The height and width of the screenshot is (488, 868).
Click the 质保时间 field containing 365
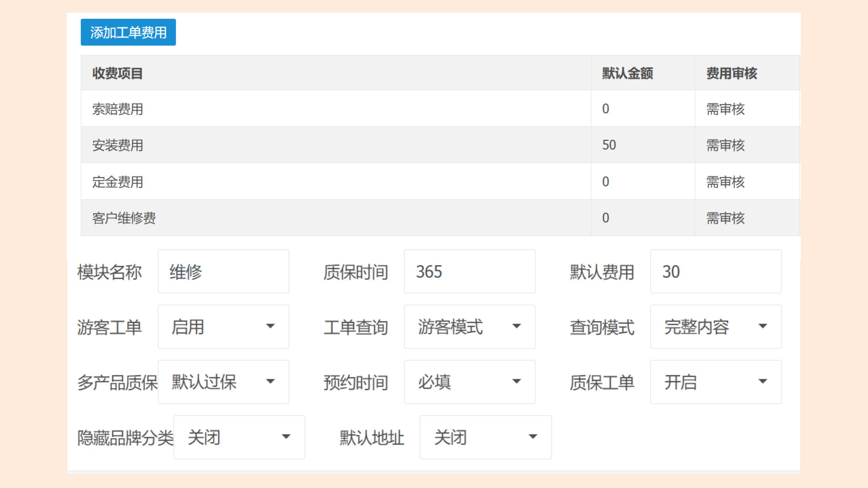coord(469,271)
